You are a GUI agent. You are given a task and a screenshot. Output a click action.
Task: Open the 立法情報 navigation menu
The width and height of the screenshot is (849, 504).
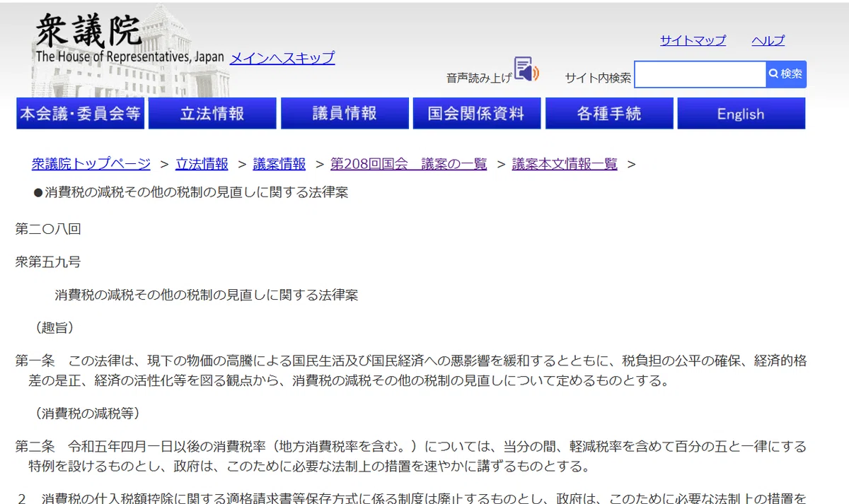click(212, 113)
